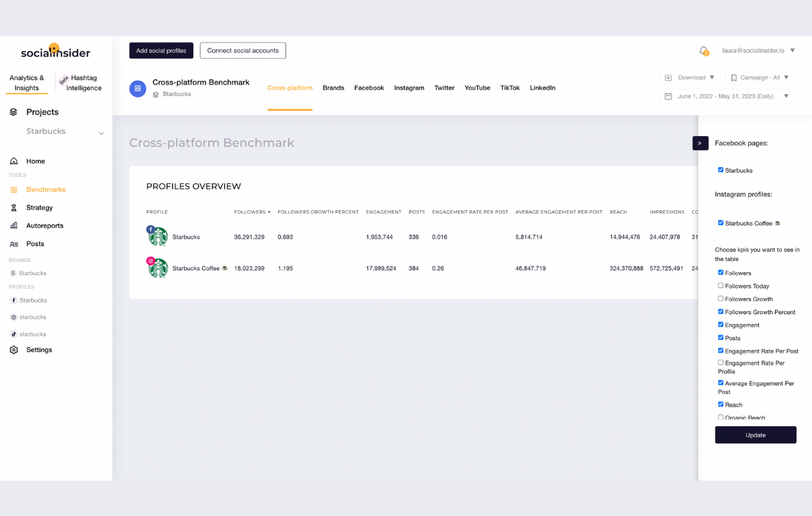This screenshot has height=516, width=812.
Task: Click the TikTok icon beside starbucks profile
Action: point(14,334)
